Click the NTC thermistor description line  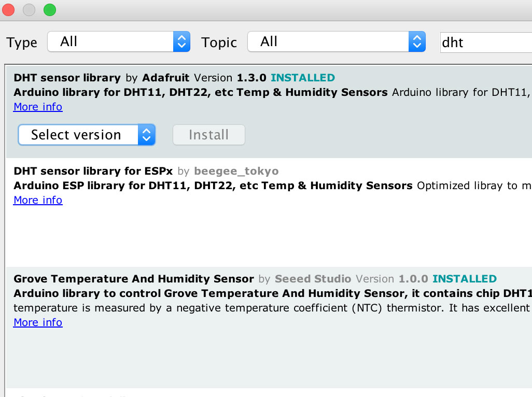click(x=273, y=308)
